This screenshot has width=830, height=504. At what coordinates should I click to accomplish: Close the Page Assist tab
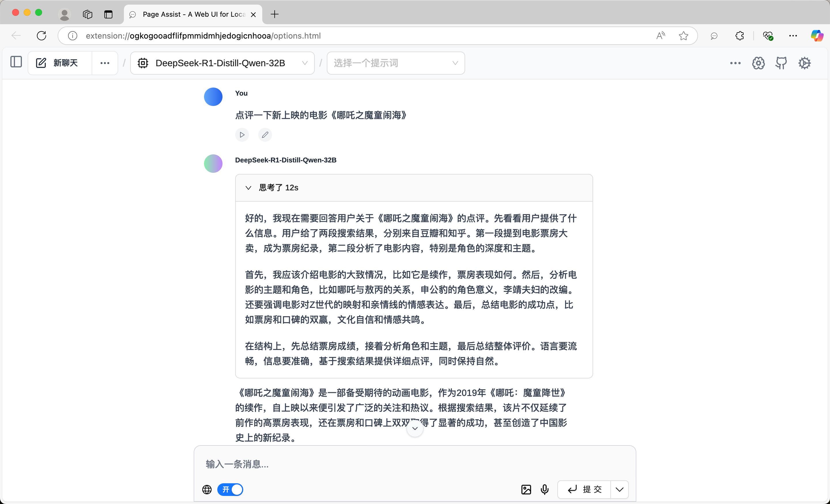253,14
